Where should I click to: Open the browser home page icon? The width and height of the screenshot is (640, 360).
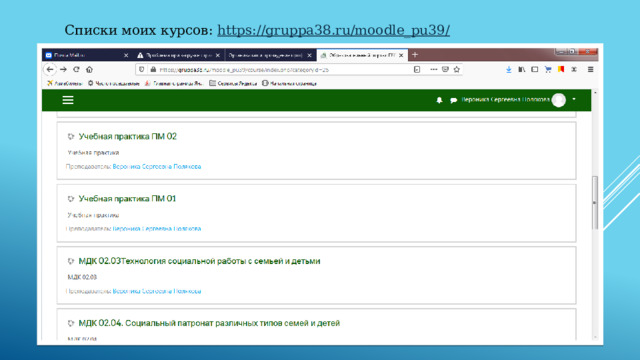[89, 69]
